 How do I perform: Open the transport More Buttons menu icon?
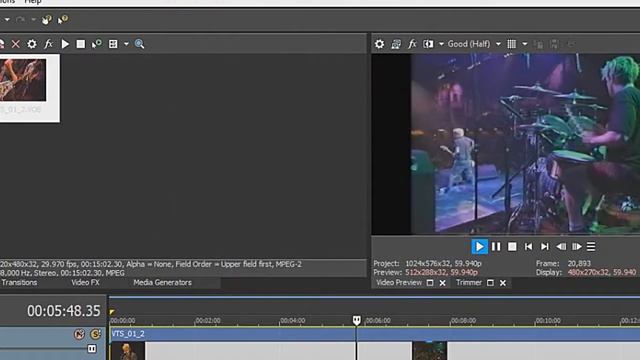(x=591, y=247)
